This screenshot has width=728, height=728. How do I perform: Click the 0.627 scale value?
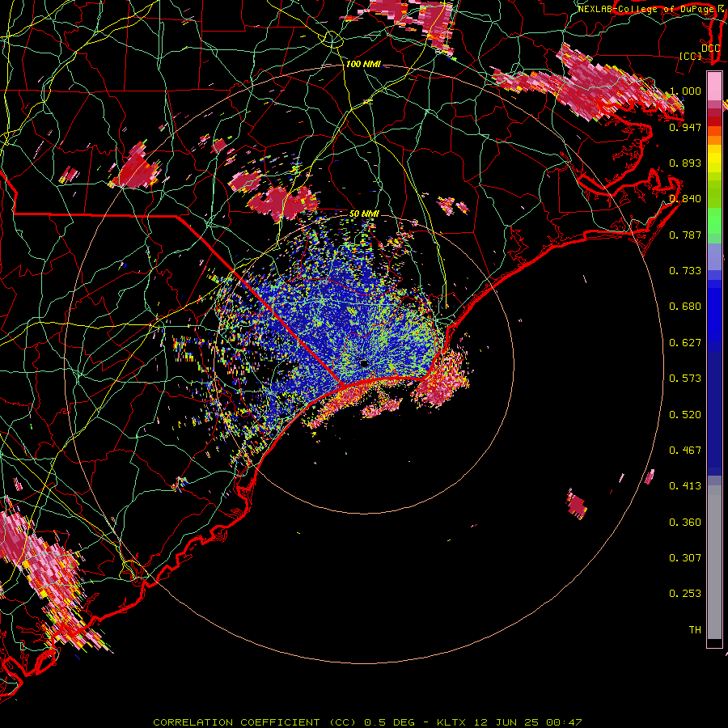click(685, 343)
